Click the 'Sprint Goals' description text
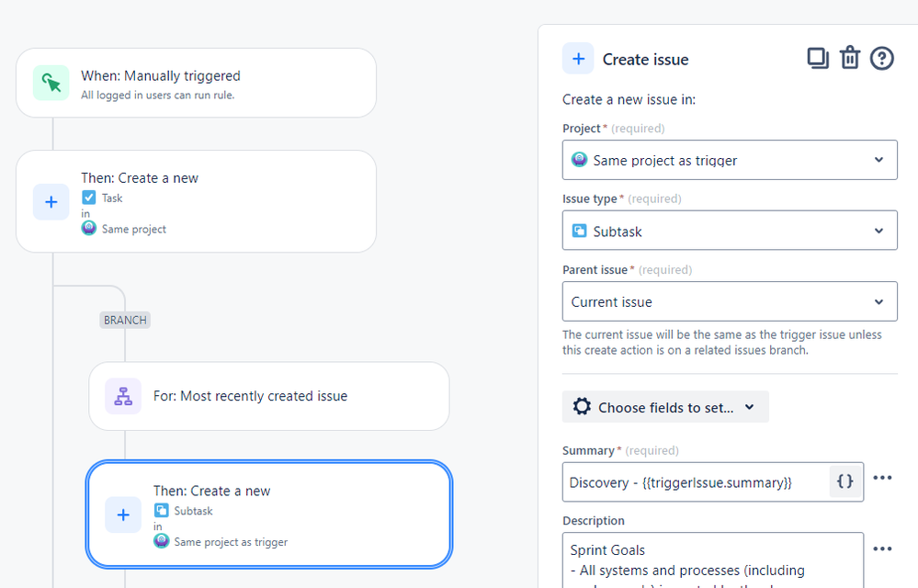 [x=607, y=550]
